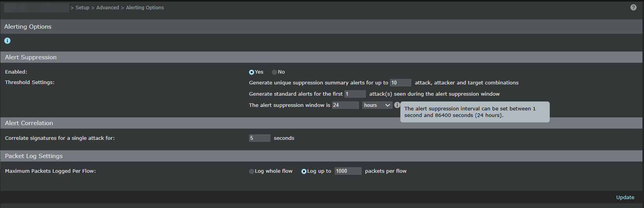This screenshot has width=644, height=208.
Task: Click the Advanced breadcrumb link
Action: 107,8
